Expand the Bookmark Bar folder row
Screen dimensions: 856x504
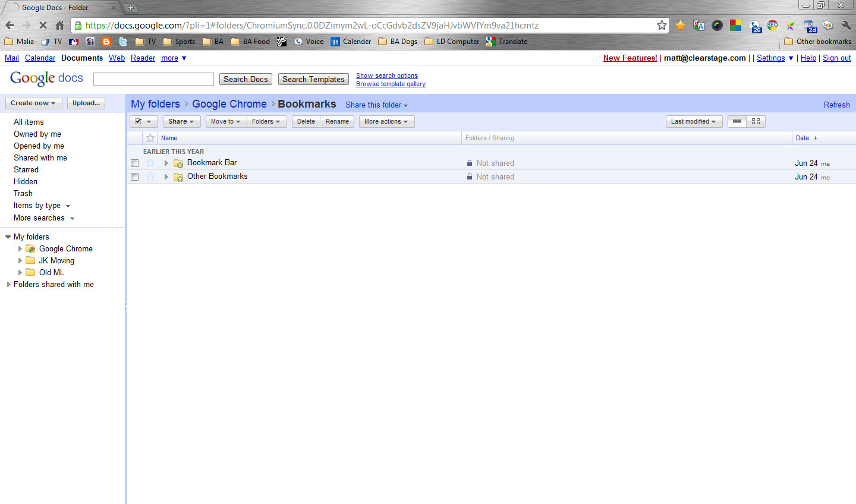coord(166,163)
